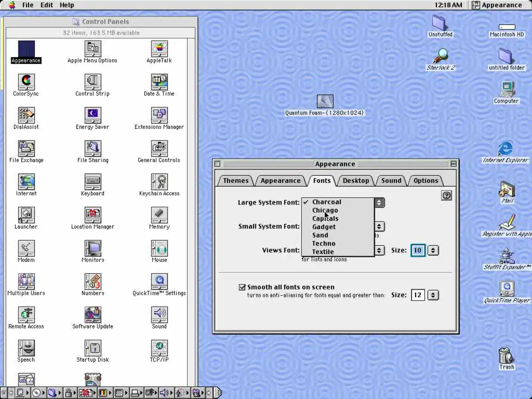
Task: Choose Textile from the font list
Action: (338, 252)
